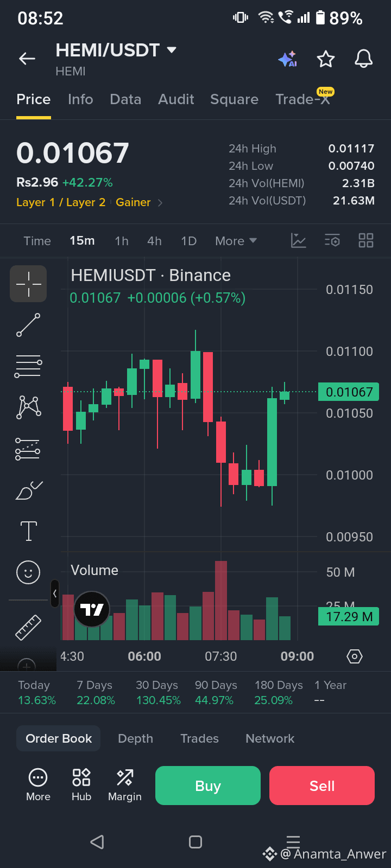
Task: Show the Network view
Action: pyautogui.click(x=270, y=738)
